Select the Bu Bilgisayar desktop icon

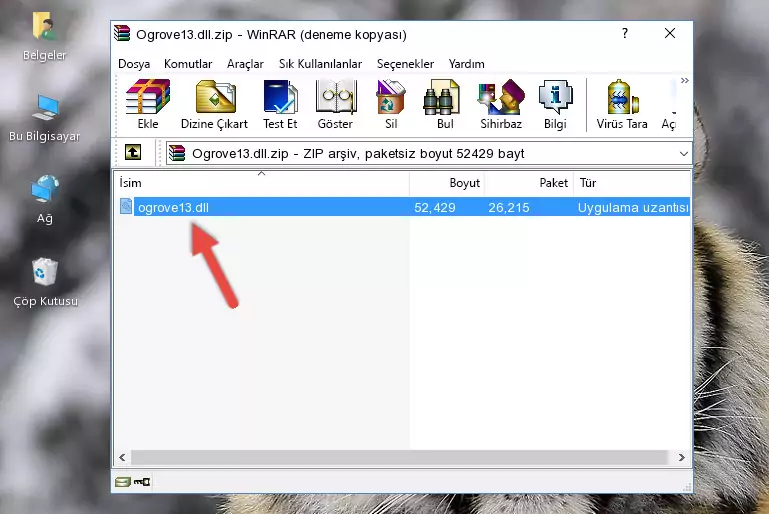coord(45,118)
